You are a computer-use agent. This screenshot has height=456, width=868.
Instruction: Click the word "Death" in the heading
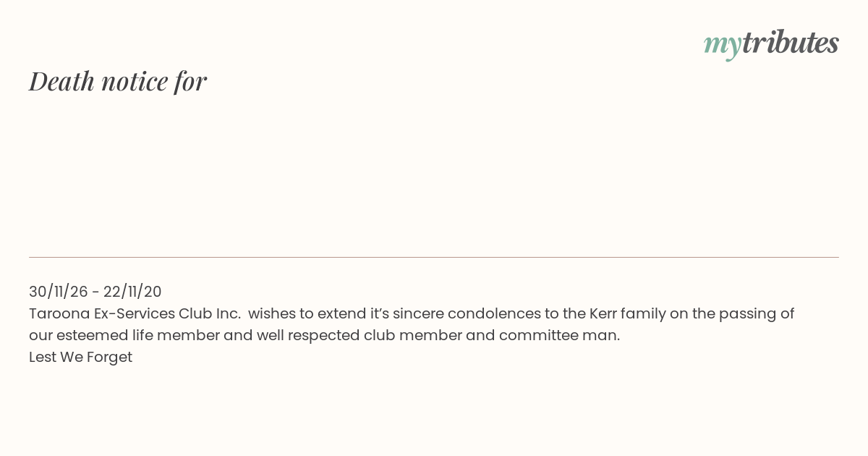pos(61,81)
